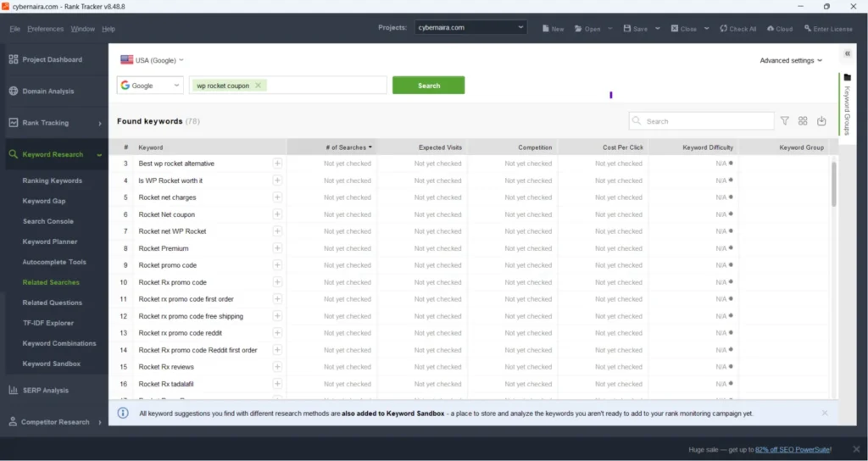
Task: Open the filter funnel icon
Action: (x=784, y=120)
